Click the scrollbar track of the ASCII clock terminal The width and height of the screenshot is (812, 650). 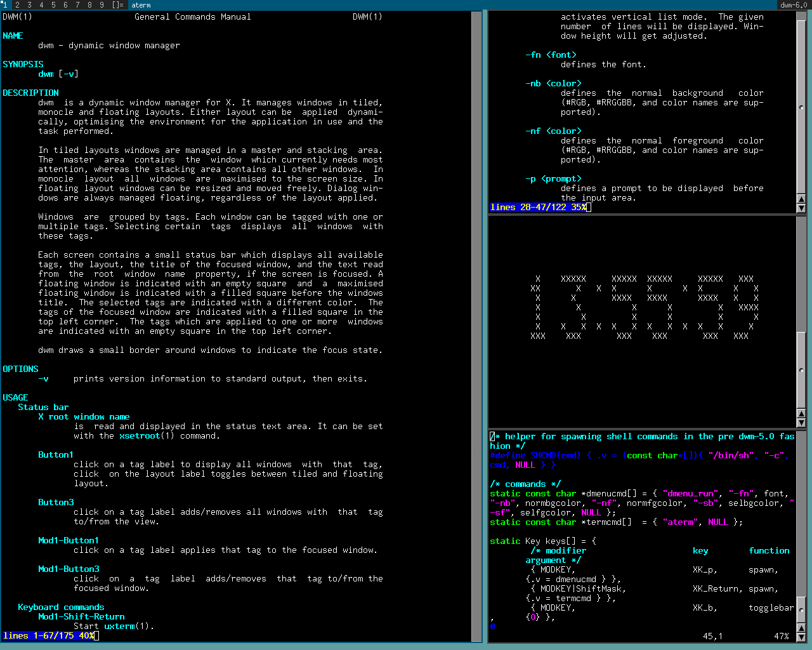[x=801, y=313]
